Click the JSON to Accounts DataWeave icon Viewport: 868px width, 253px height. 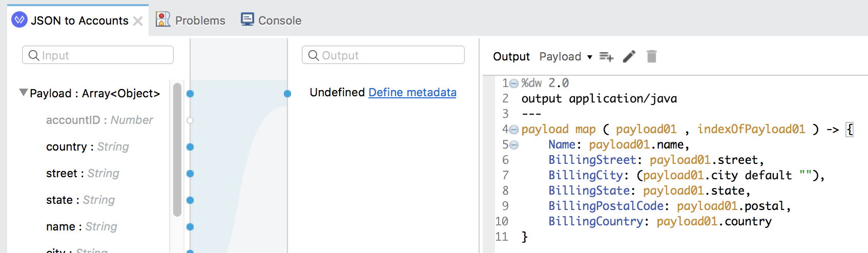pos(19,20)
